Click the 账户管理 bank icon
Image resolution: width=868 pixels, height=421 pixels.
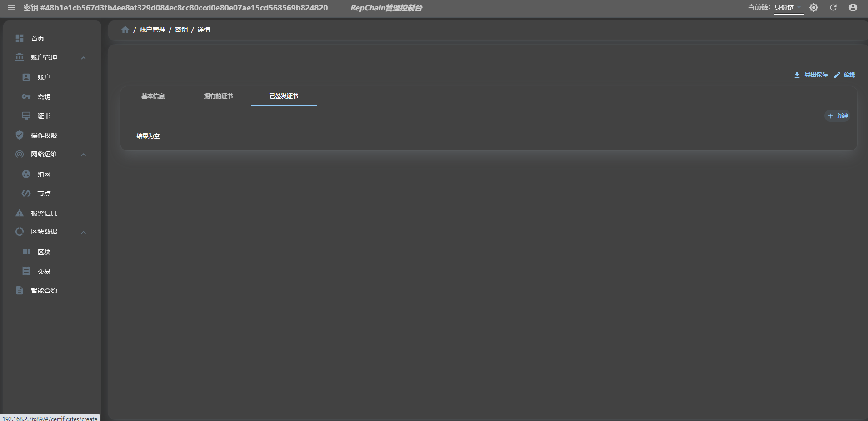pos(20,57)
